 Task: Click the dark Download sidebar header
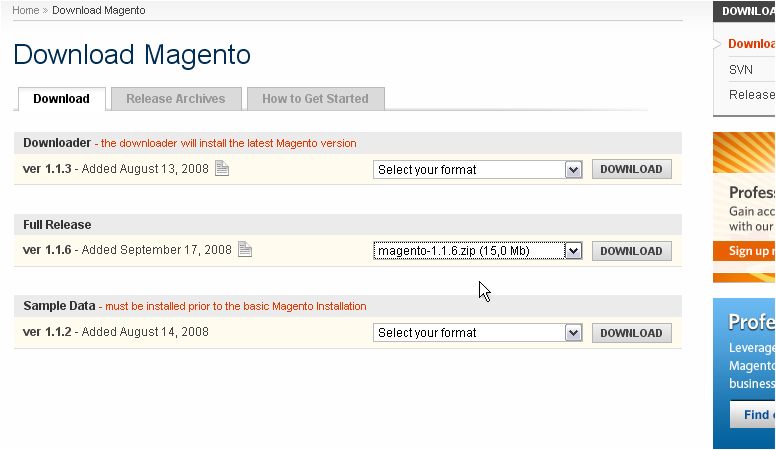tap(746, 12)
